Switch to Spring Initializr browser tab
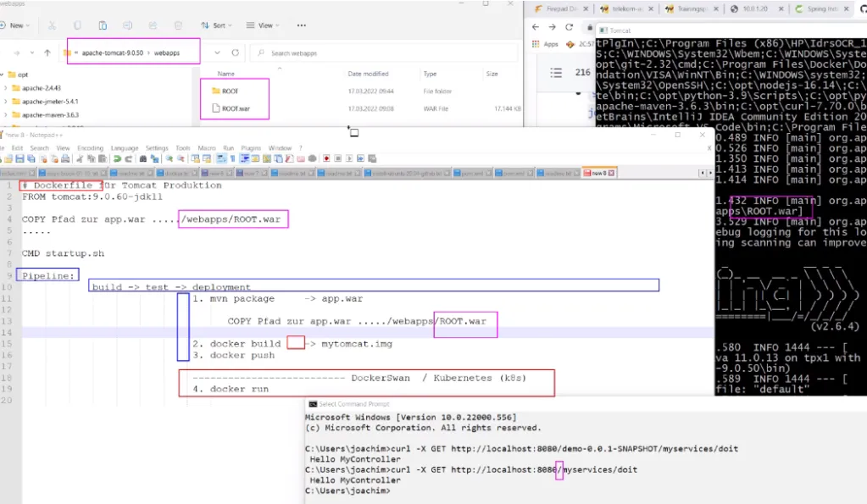This screenshot has height=504, width=867. pos(823,8)
